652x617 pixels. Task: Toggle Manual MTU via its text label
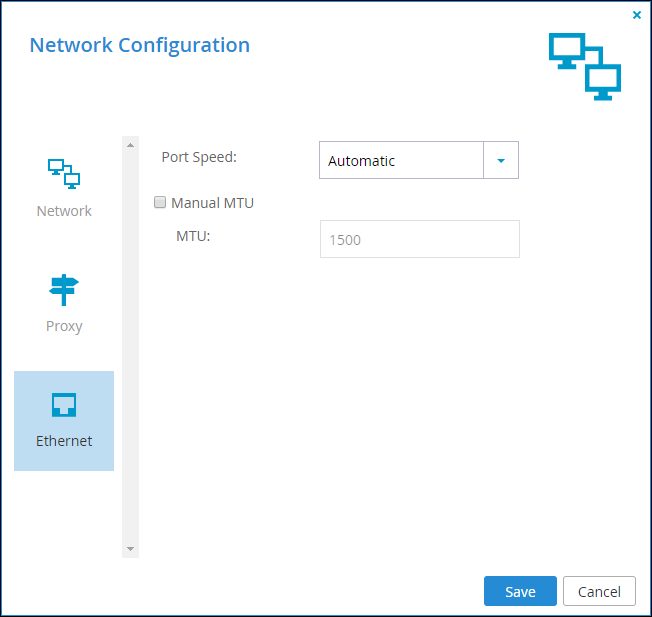pyautogui.click(x=212, y=203)
